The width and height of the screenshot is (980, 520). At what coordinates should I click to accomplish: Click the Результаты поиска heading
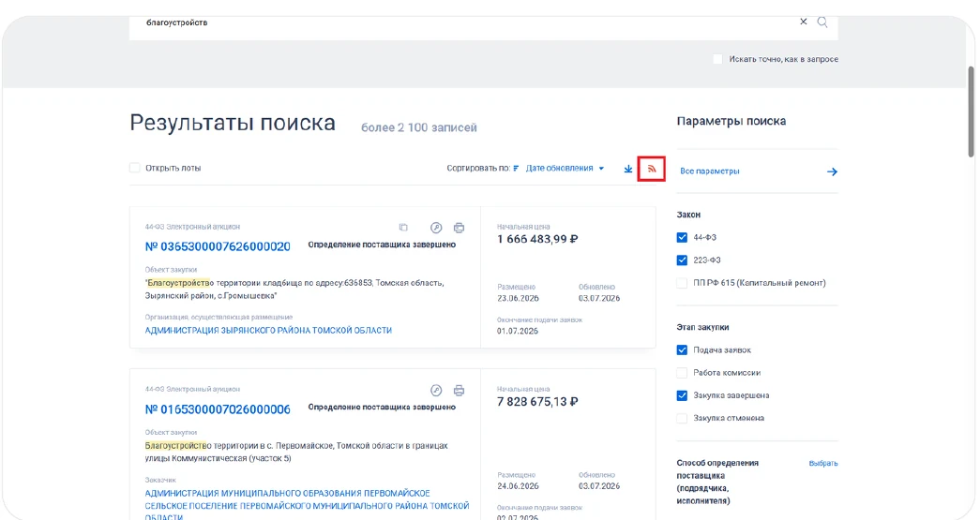pyautogui.click(x=233, y=123)
